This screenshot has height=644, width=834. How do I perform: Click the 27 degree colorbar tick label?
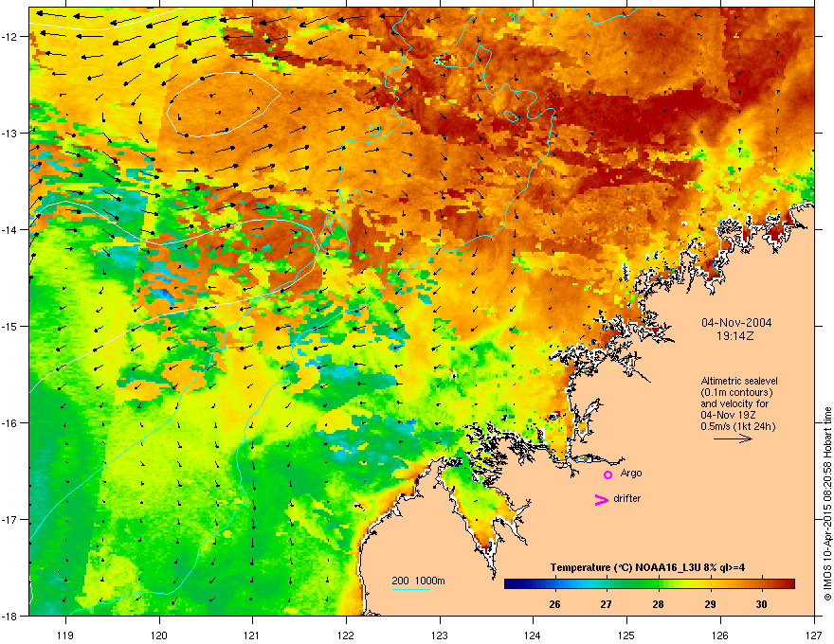point(606,604)
